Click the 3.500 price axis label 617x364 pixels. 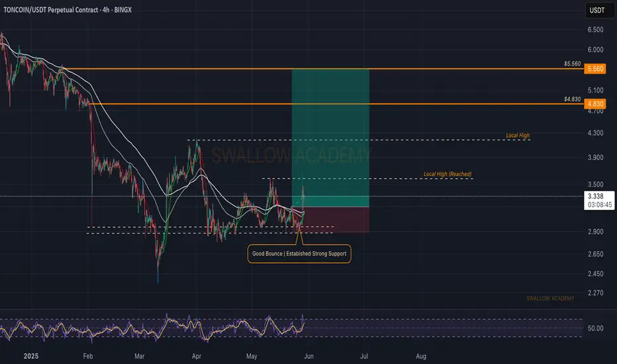click(595, 184)
